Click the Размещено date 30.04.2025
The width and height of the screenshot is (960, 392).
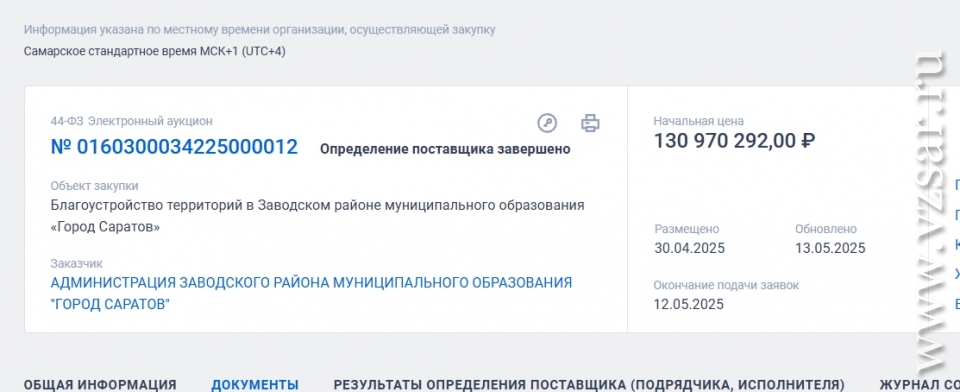click(x=689, y=248)
